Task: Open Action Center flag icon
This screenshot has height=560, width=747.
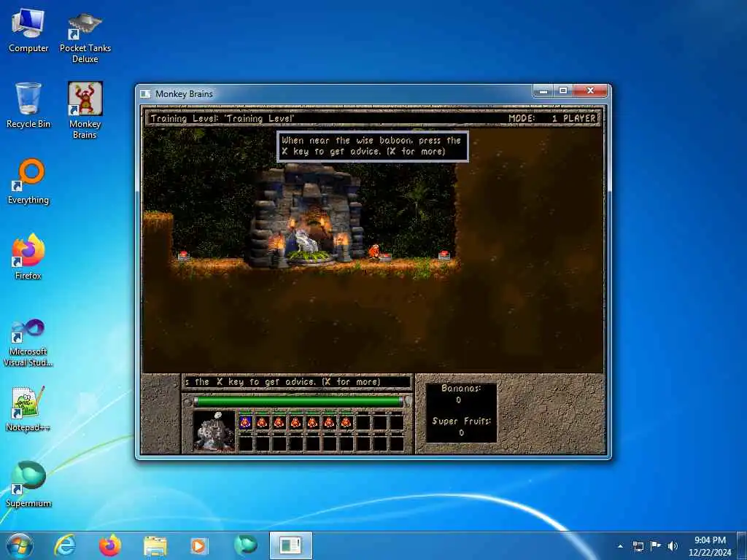Action: point(656,545)
